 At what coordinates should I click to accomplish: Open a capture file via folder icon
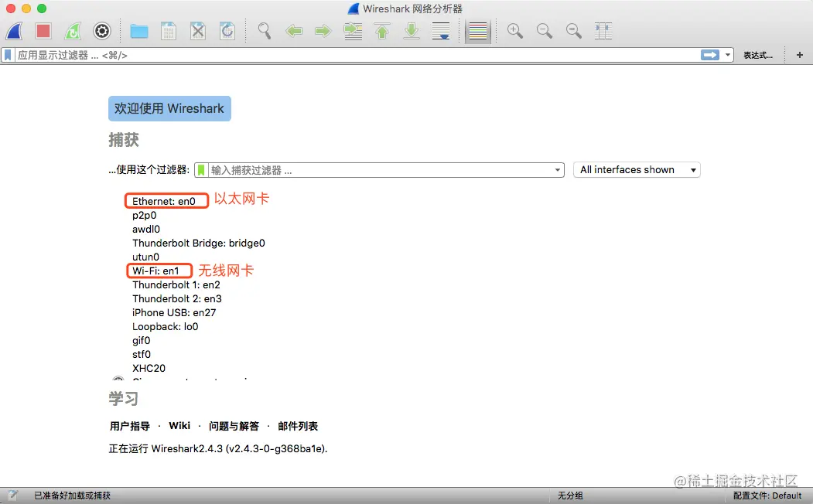tap(139, 31)
